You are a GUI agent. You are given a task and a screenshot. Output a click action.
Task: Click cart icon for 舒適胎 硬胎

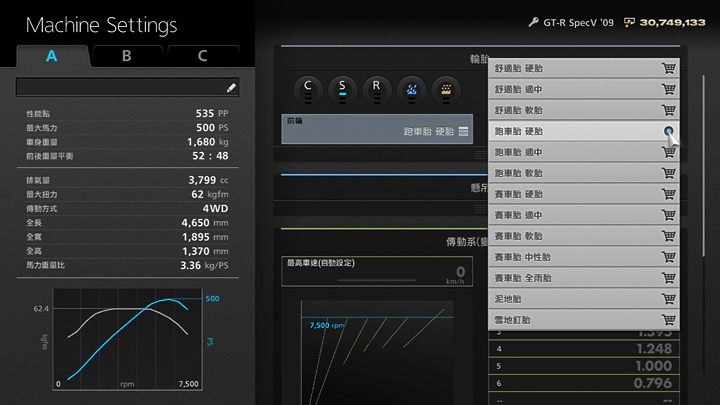(x=667, y=68)
